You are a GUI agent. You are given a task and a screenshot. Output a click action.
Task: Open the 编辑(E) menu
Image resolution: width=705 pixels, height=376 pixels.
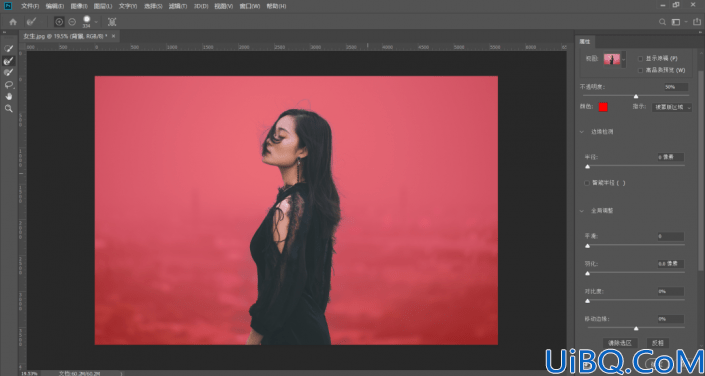54,6
